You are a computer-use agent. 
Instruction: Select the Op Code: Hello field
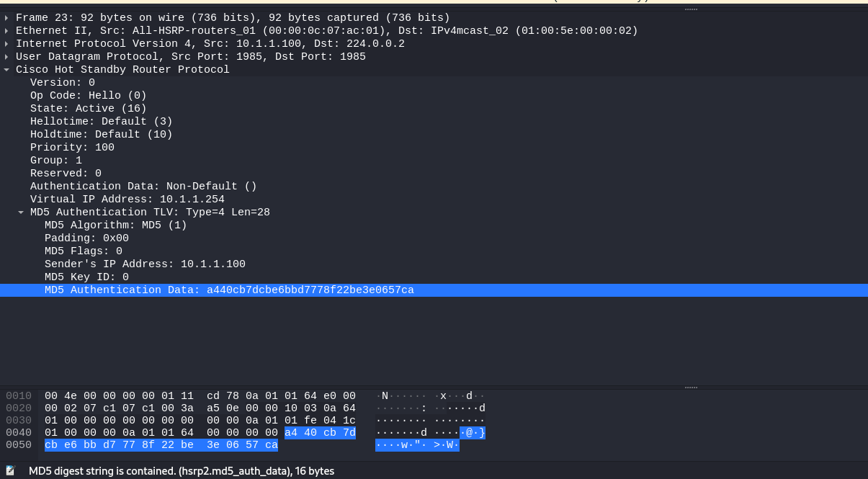tap(79, 95)
